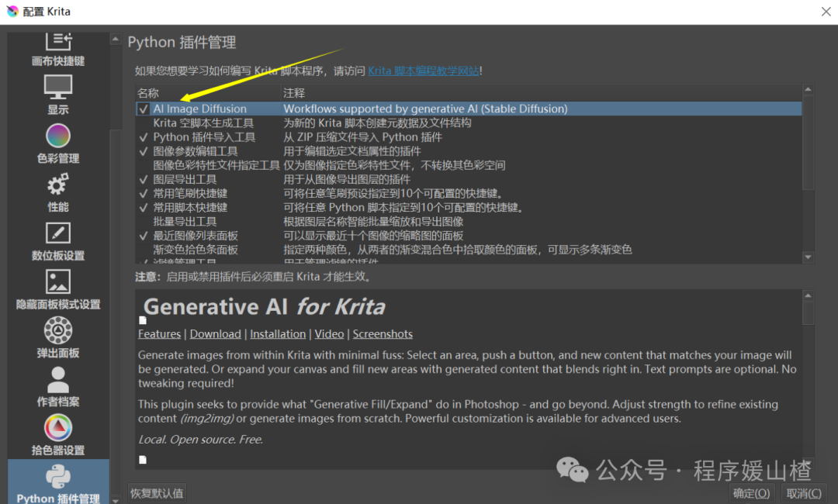Open the 色彩管理 color sphere page
Viewport: 838px width, 504px height.
tap(58, 143)
